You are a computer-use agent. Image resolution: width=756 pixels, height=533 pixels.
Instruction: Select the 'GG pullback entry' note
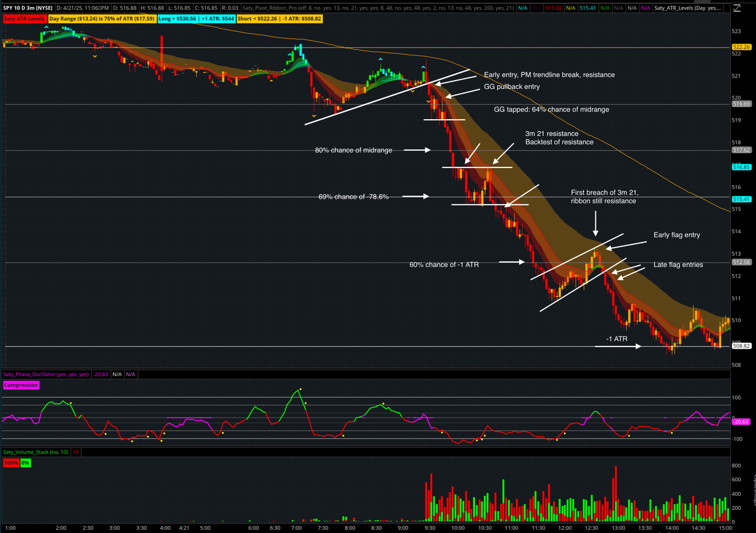coord(512,87)
